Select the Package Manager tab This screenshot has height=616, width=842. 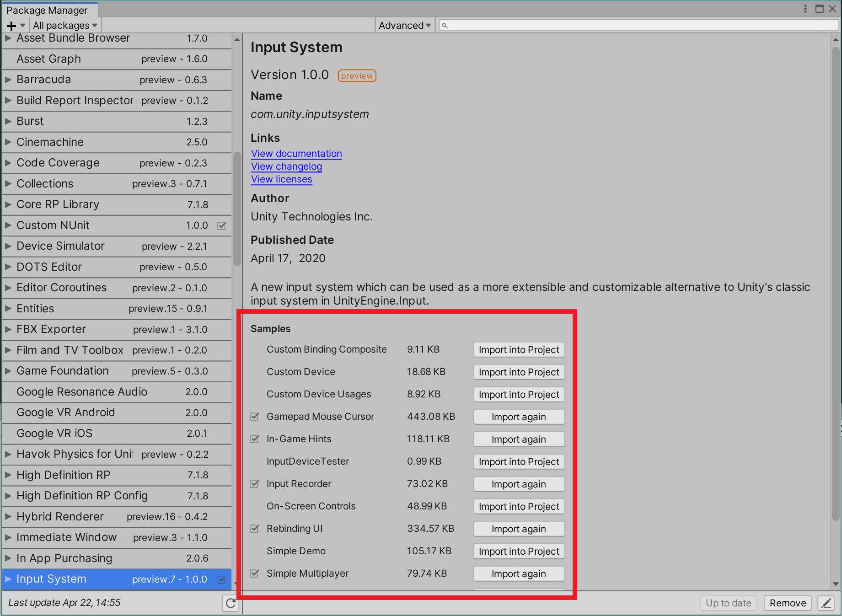click(47, 10)
